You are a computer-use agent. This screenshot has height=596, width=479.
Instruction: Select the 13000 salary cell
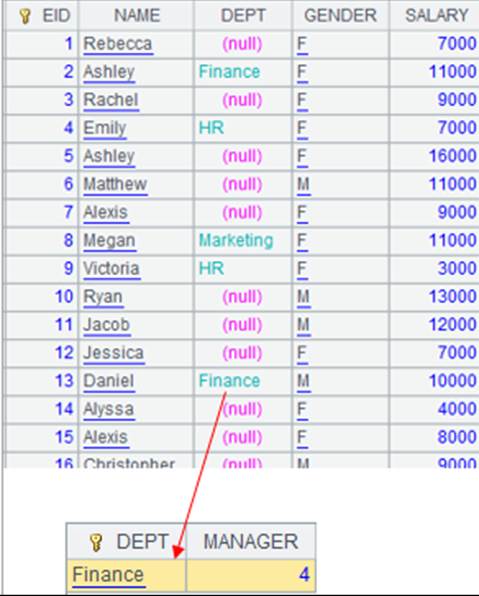point(452,297)
